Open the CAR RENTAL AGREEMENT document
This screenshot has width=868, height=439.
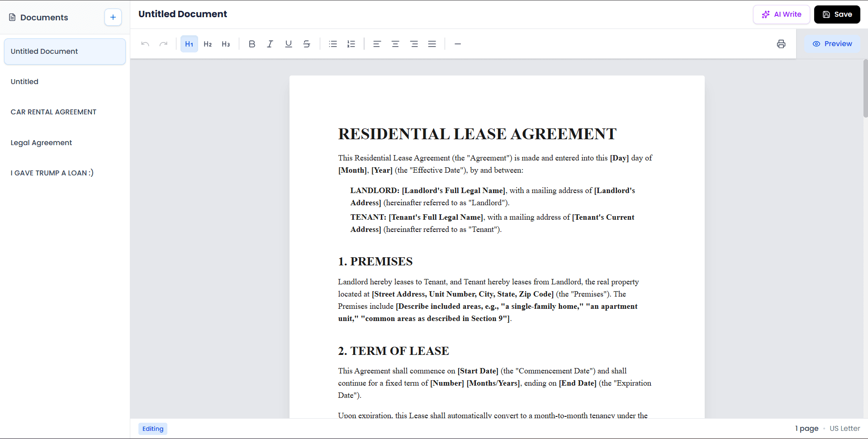(53, 112)
